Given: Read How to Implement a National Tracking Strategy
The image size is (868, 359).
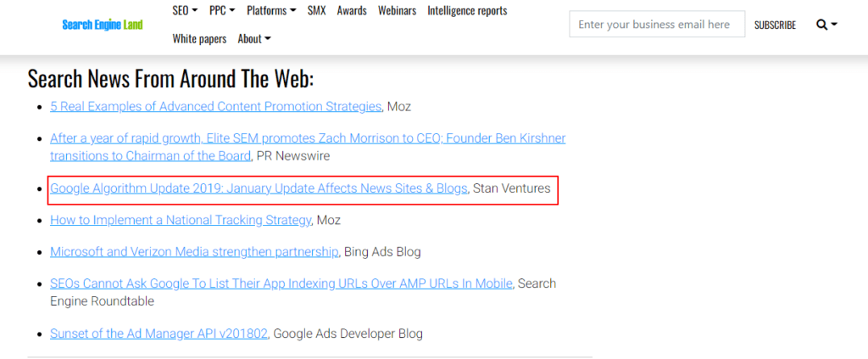Looking at the screenshot, I should [x=181, y=220].
